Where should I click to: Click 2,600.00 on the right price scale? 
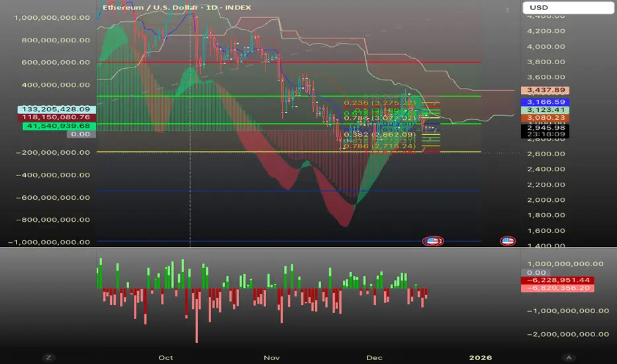click(x=546, y=154)
